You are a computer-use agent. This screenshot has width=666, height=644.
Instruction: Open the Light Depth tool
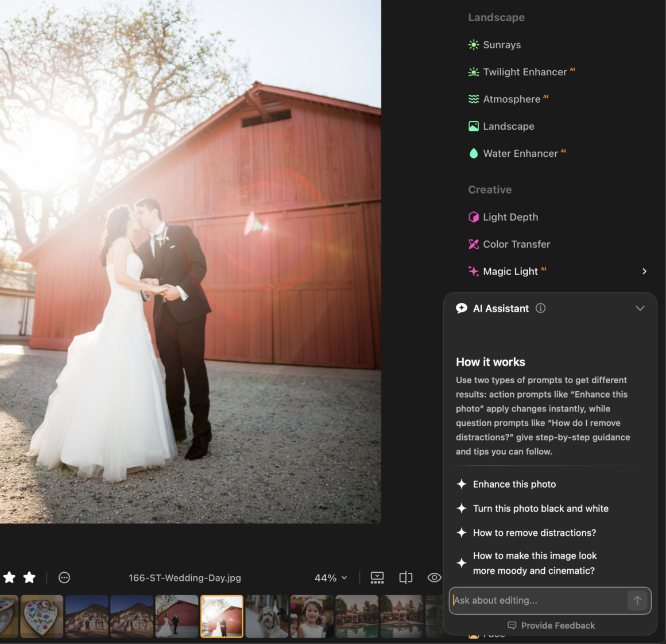pos(510,217)
